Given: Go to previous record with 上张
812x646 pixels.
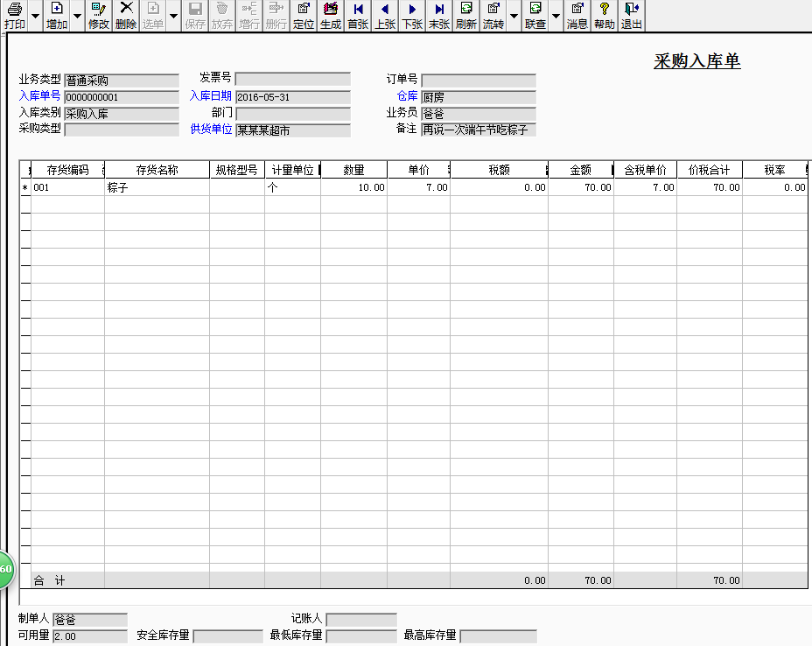Looking at the screenshot, I should point(385,16).
